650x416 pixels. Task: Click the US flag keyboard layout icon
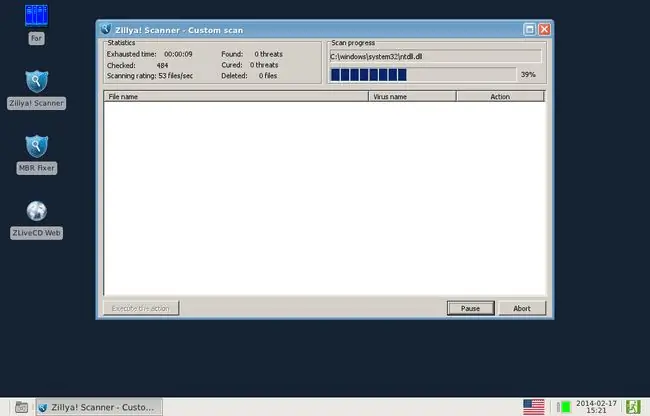534,407
